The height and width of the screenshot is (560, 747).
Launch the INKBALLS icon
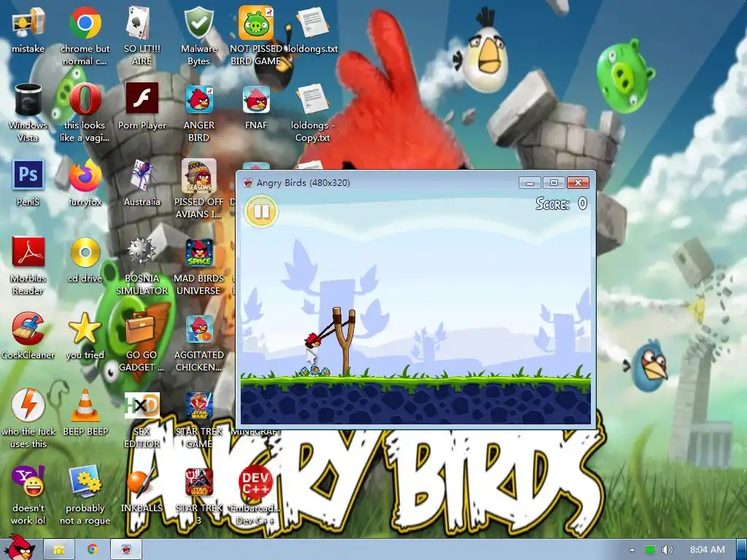click(142, 481)
